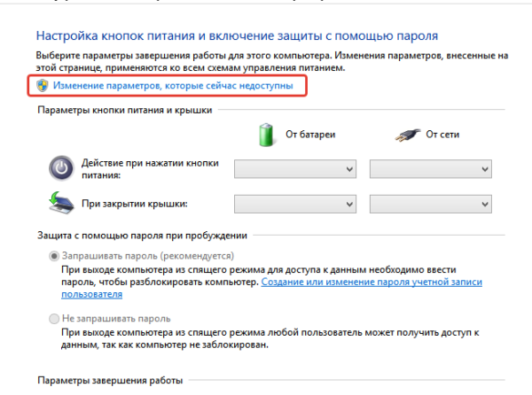Click the 'Действие при нажатии кнопки питания' label
This screenshot has width=532, height=395.
pos(151,169)
